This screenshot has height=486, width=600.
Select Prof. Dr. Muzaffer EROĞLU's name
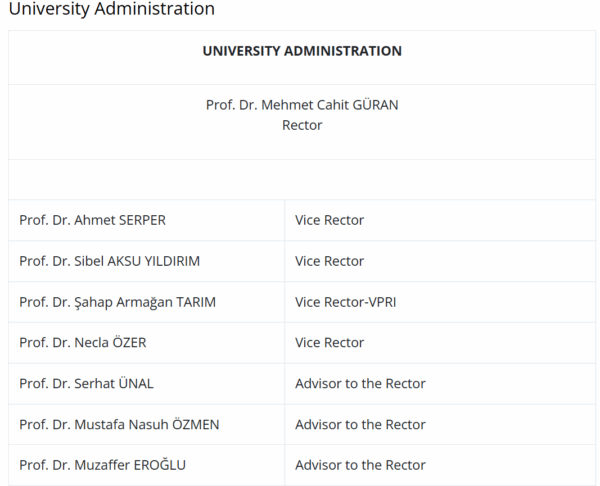click(102, 465)
